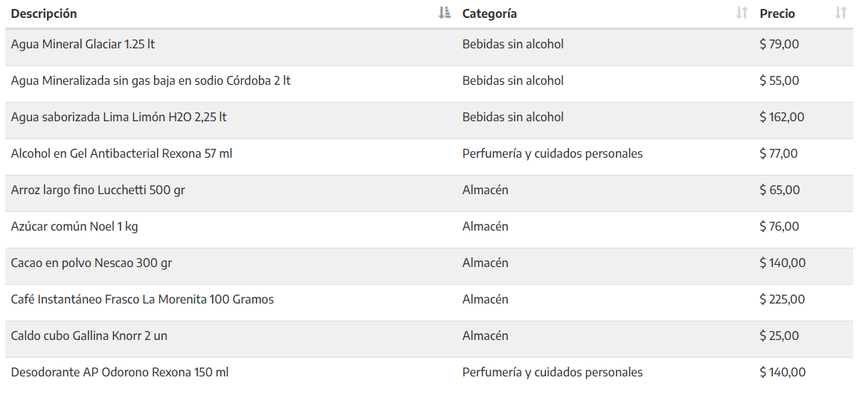
Task: Click the Descripción column sort icon
Action: point(444,13)
